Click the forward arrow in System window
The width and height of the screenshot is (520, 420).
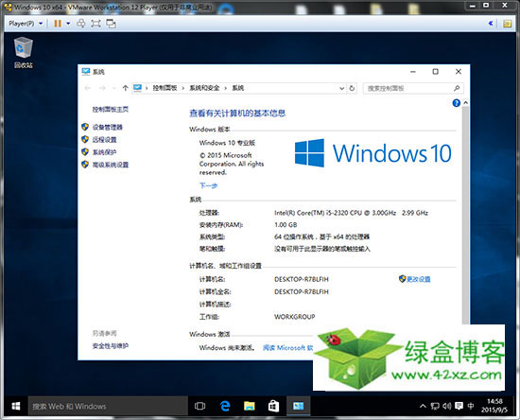click(102, 88)
